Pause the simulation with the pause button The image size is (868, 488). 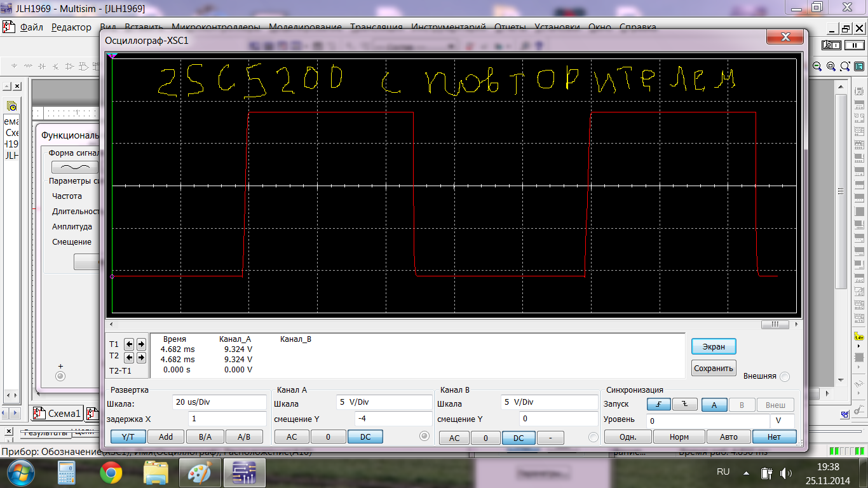coord(855,45)
